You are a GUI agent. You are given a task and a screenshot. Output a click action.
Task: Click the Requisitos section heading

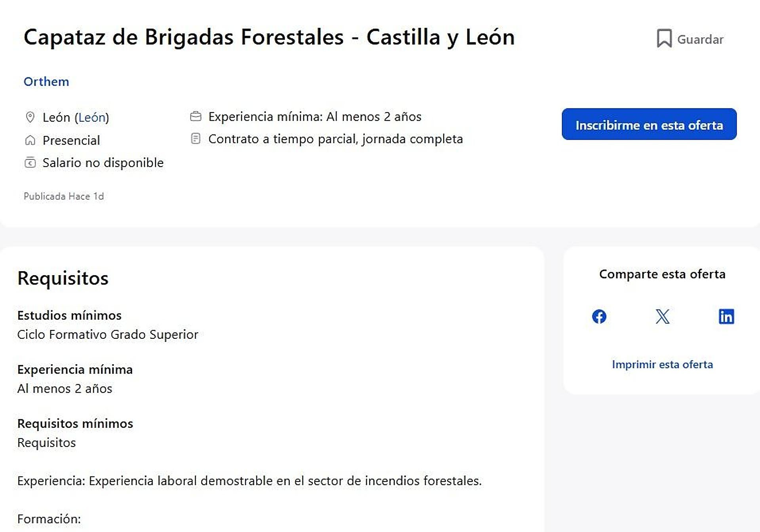[x=63, y=278]
